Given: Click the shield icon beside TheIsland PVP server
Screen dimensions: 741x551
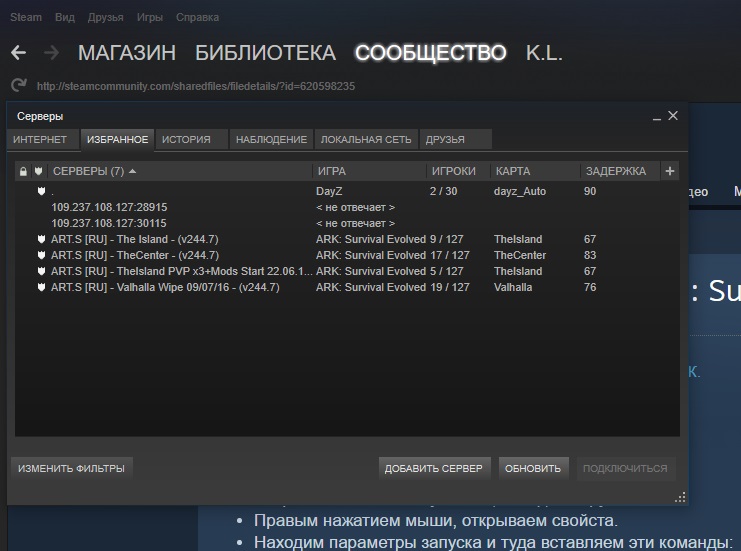Looking at the screenshot, I should [41, 271].
